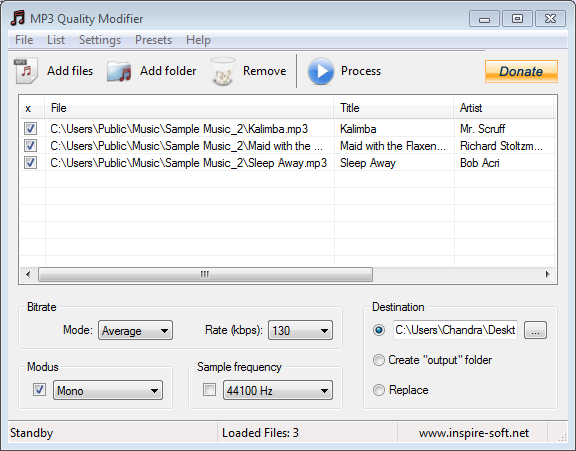Select the Sleep Away.mp3 file path
The width and height of the screenshot is (576, 451).
[188, 163]
